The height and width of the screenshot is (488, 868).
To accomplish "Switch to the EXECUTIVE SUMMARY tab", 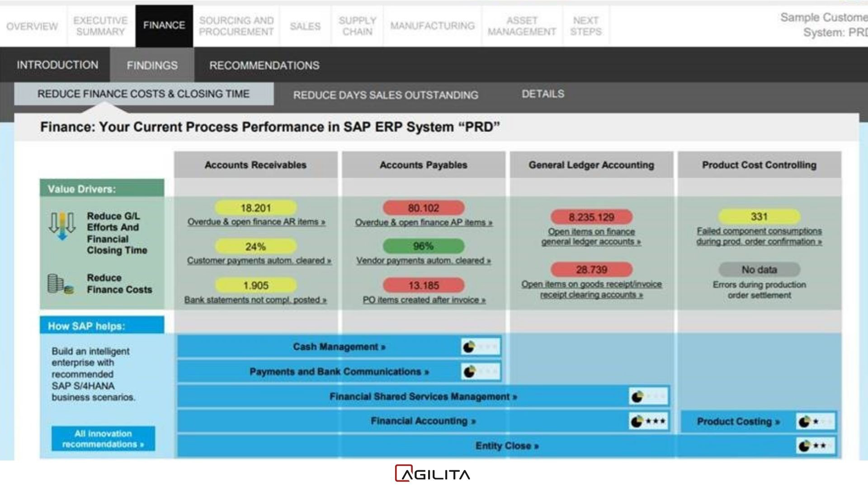I will (100, 26).
